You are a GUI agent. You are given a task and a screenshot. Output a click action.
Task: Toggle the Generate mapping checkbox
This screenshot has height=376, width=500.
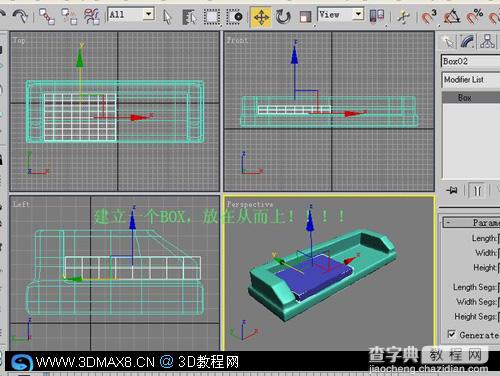[x=451, y=334]
